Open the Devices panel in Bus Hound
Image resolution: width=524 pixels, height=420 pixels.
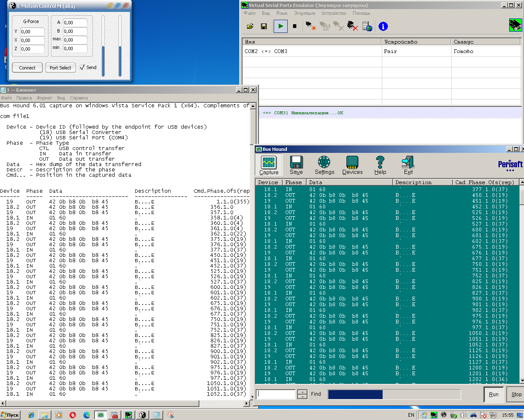[x=353, y=165]
